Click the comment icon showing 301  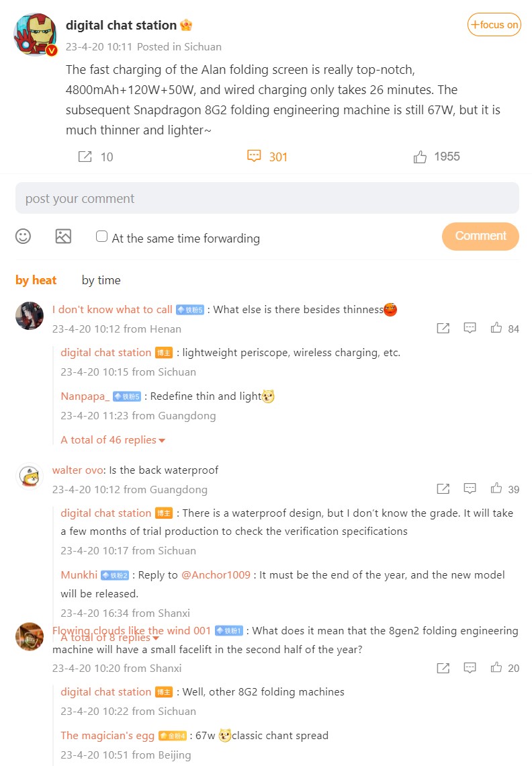tap(254, 156)
